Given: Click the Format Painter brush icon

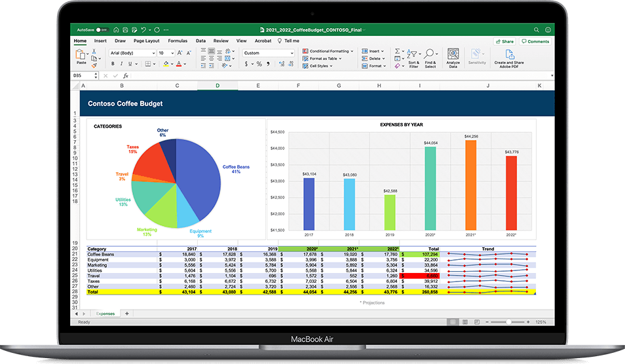Looking at the screenshot, I should coord(94,65).
